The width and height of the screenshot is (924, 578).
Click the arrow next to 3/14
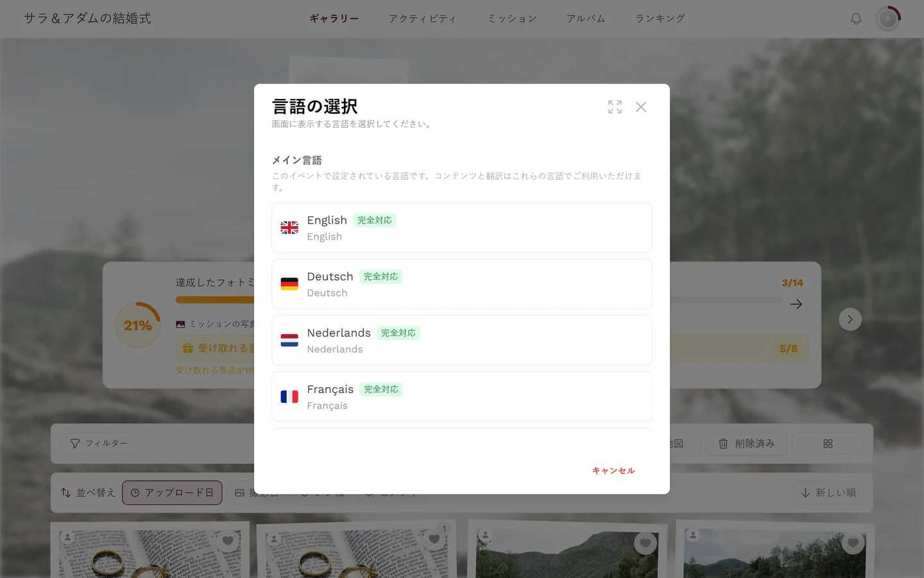796,304
